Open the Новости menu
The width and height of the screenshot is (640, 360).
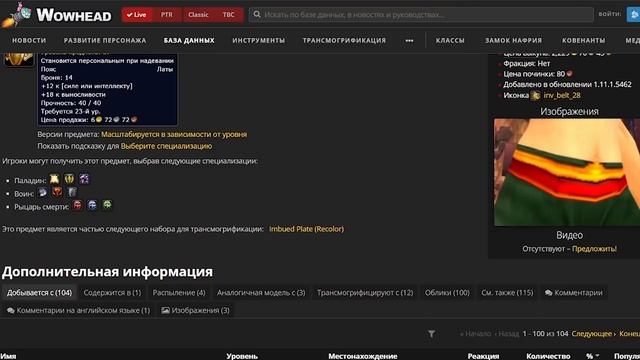point(29,40)
